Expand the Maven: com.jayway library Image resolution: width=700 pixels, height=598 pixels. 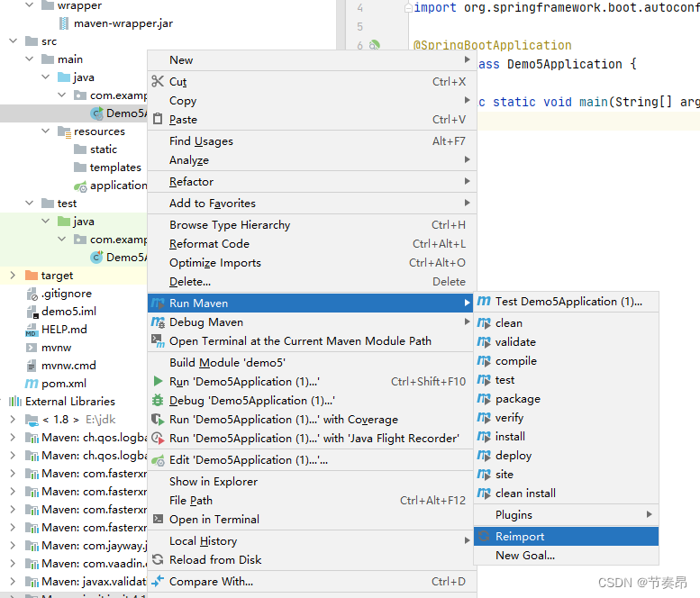click(x=13, y=546)
